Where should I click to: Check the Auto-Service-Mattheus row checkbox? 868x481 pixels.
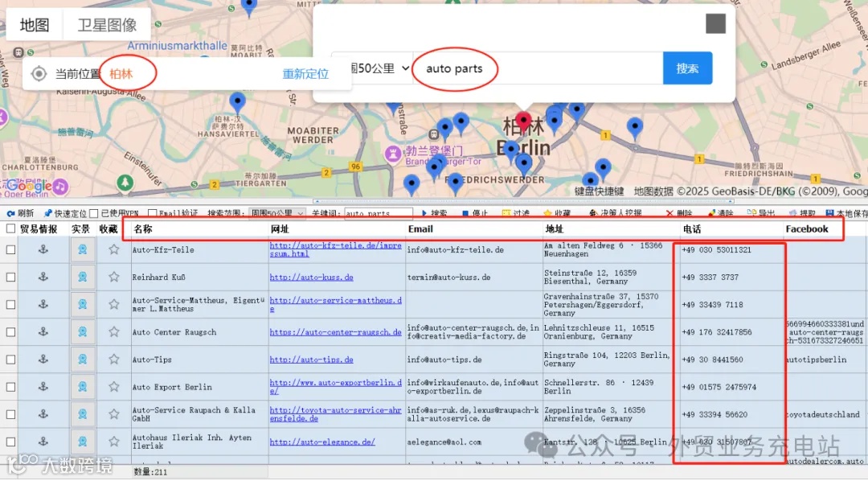pyautogui.click(x=10, y=304)
